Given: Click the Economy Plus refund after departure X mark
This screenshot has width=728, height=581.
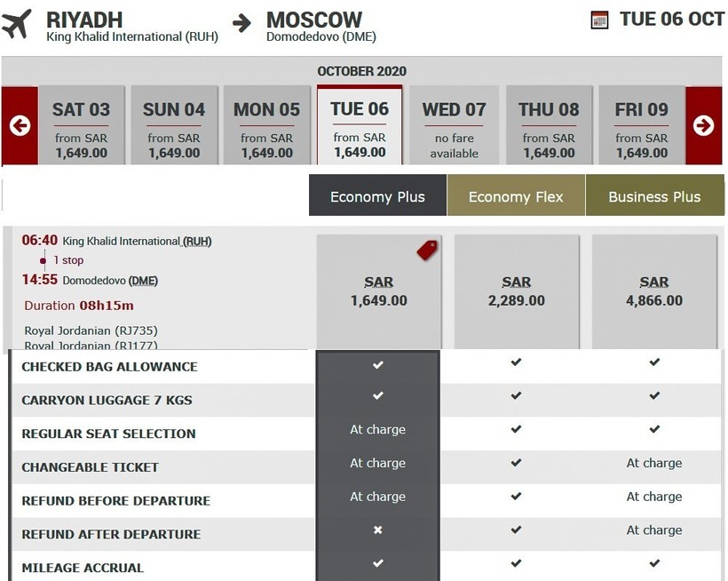Looking at the screenshot, I should [x=377, y=530].
